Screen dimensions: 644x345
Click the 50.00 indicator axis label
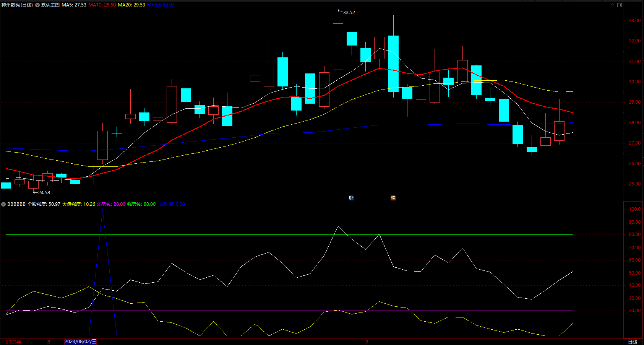(635, 273)
